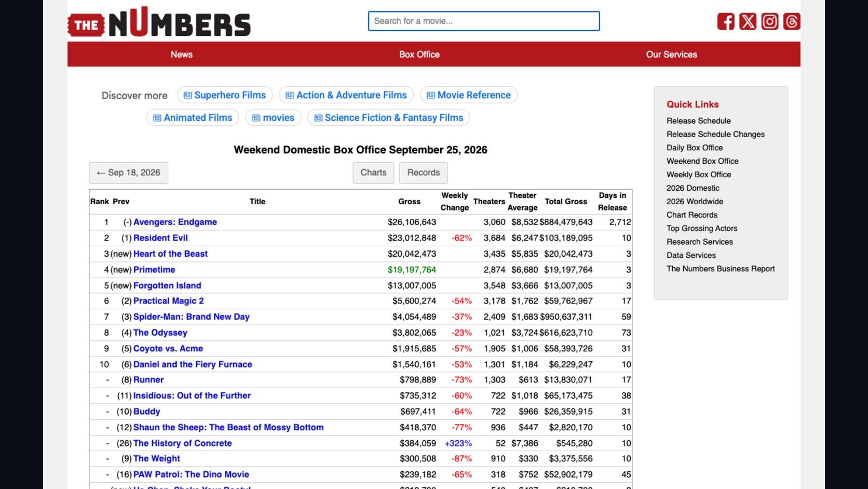Image resolution: width=868 pixels, height=489 pixels.
Task: Open Heart of the Beast link
Action: click(x=170, y=254)
